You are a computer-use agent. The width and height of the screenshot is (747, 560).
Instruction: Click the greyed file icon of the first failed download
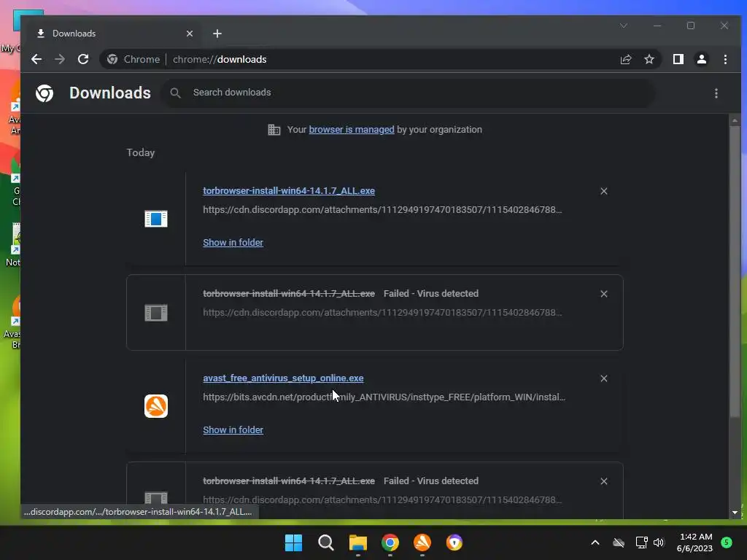[156, 313]
